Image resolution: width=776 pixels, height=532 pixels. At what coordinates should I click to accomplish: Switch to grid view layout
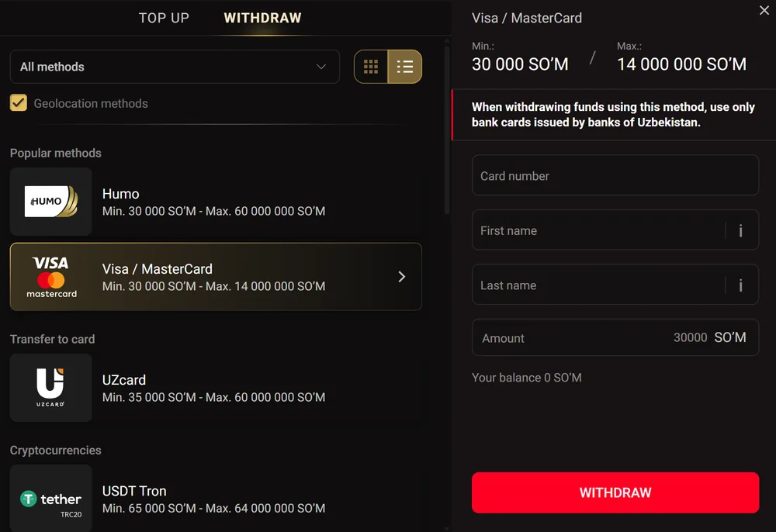point(371,67)
